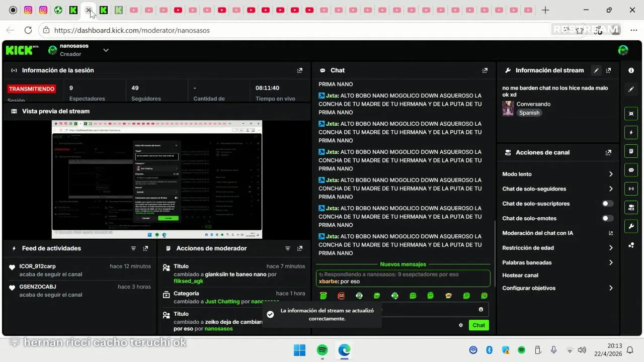
Task: Expand Modo lento options
Action: 611,174
